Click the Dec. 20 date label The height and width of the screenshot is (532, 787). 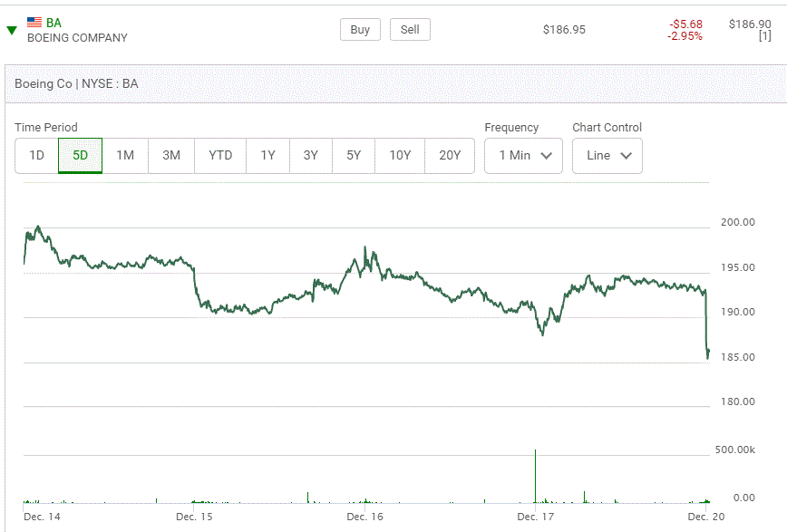click(706, 517)
